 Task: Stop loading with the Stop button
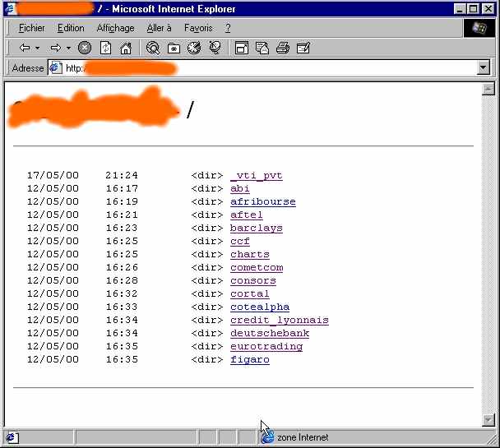85,48
